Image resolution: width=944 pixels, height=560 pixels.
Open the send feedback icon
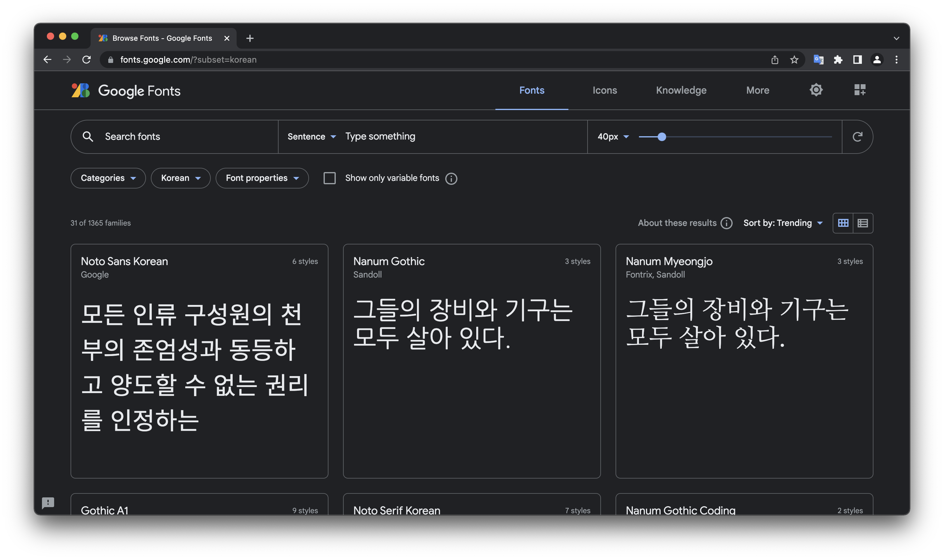pyautogui.click(x=48, y=503)
